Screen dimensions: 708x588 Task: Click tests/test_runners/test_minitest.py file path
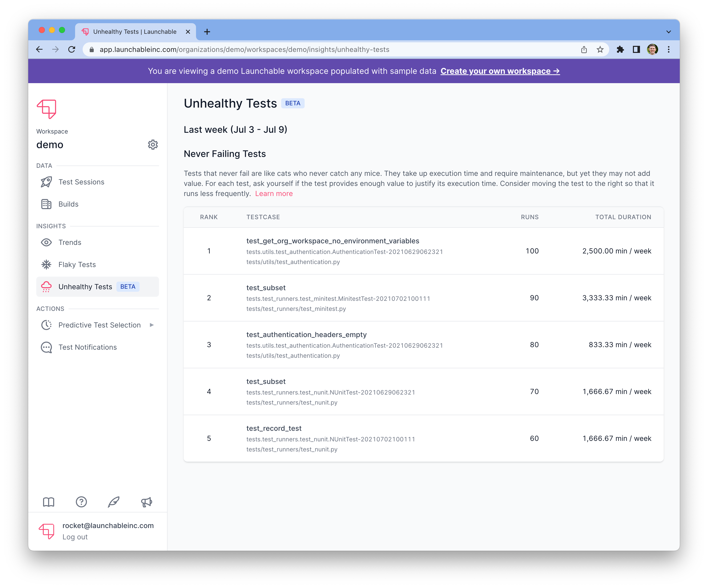click(296, 309)
